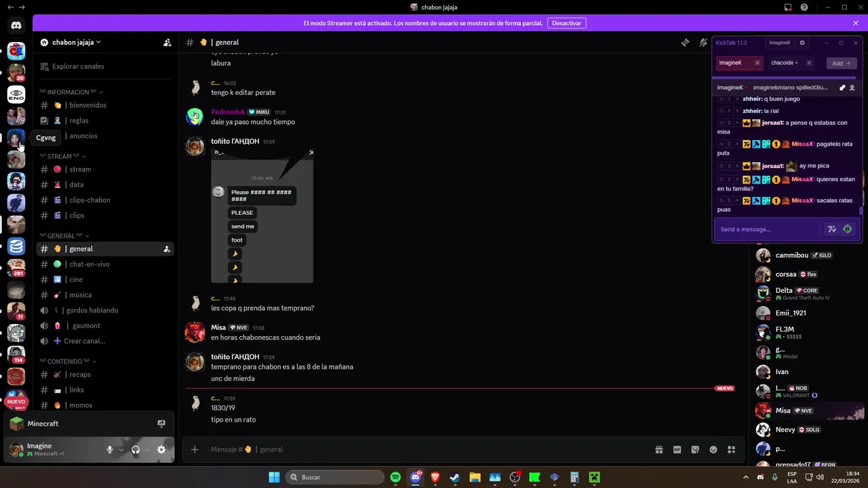Open the chat-en-vivo channel
Image resolution: width=868 pixels, height=488 pixels.
click(105, 264)
